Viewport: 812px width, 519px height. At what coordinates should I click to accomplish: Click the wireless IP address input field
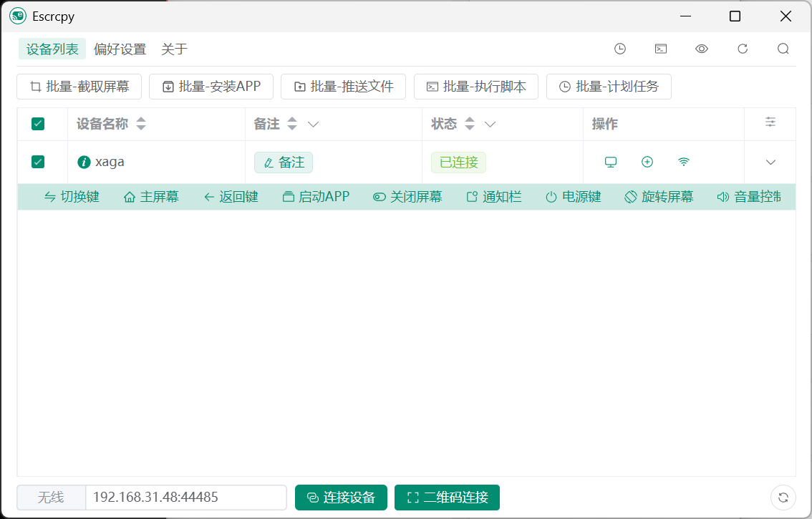coord(185,498)
